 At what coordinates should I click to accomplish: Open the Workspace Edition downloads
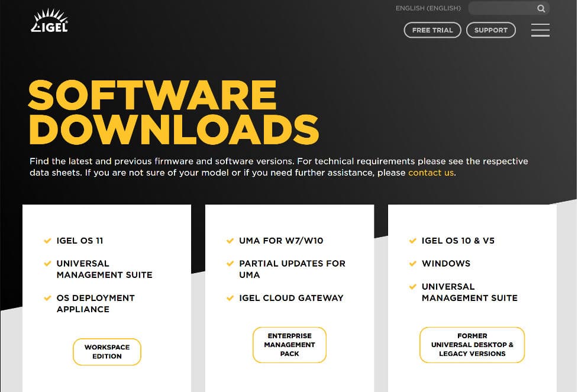coord(107,352)
